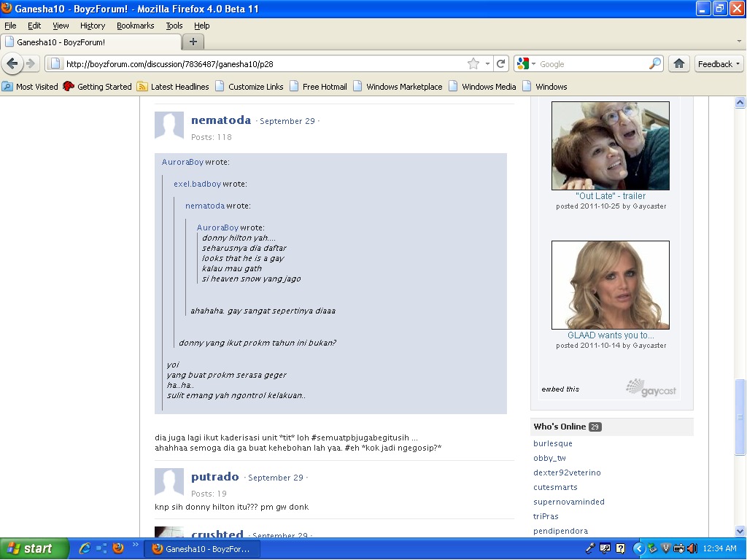Viewport: 747px width, 560px height.
Task: Open online user cutesmarts' profile
Action: [x=555, y=487]
